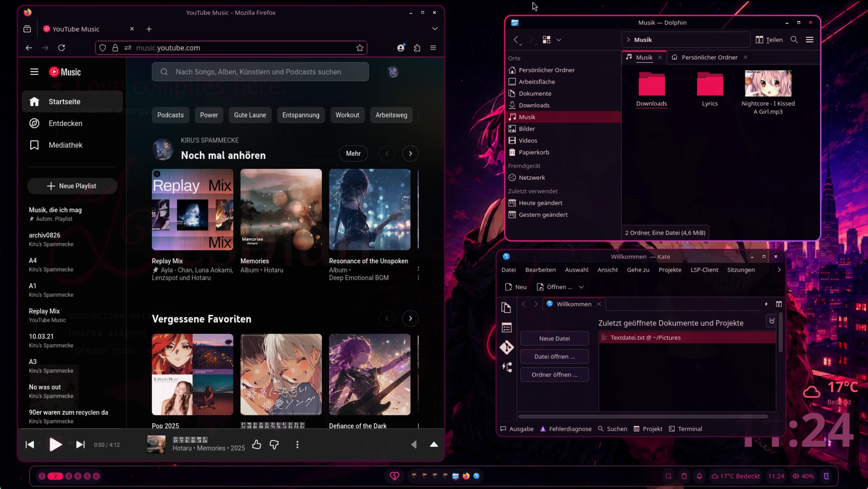Viewport: 868px width, 489px height.
Task: Switch to Persönlicher Ordner tab in Dolphin
Action: pyautogui.click(x=709, y=57)
